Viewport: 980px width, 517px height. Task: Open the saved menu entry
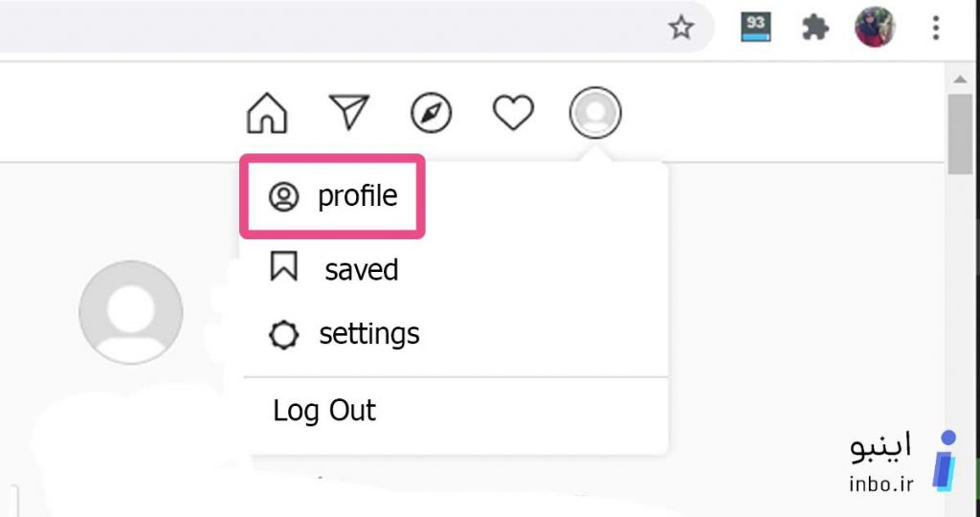[x=455, y=269]
